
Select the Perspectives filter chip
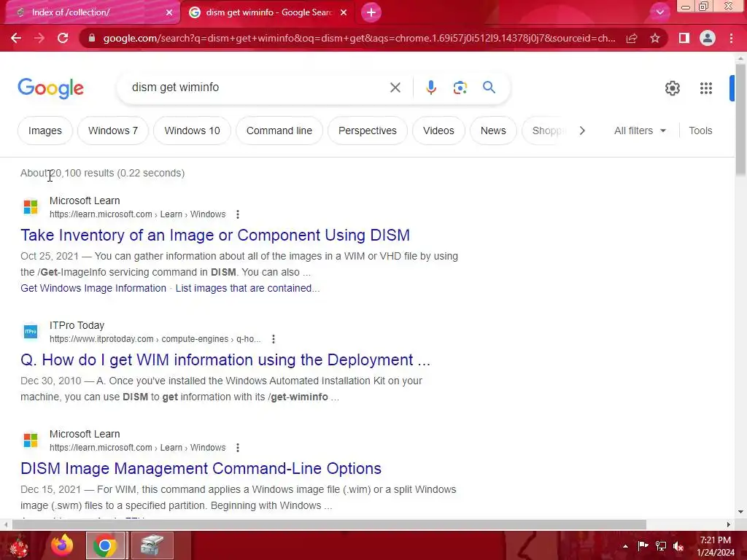pos(368,131)
